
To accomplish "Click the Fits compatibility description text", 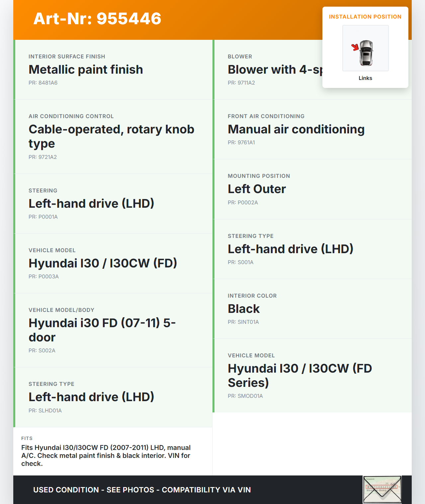I will pos(106,456).
